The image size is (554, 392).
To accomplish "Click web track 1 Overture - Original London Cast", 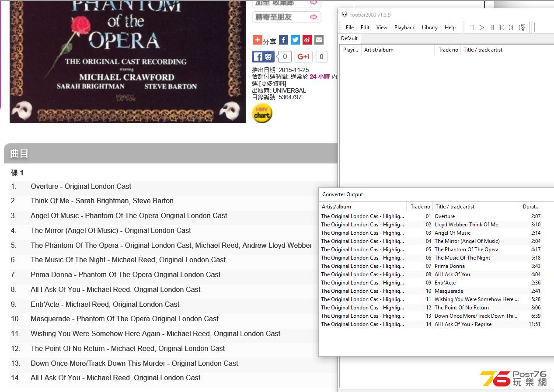I will [x=81, y=186].
